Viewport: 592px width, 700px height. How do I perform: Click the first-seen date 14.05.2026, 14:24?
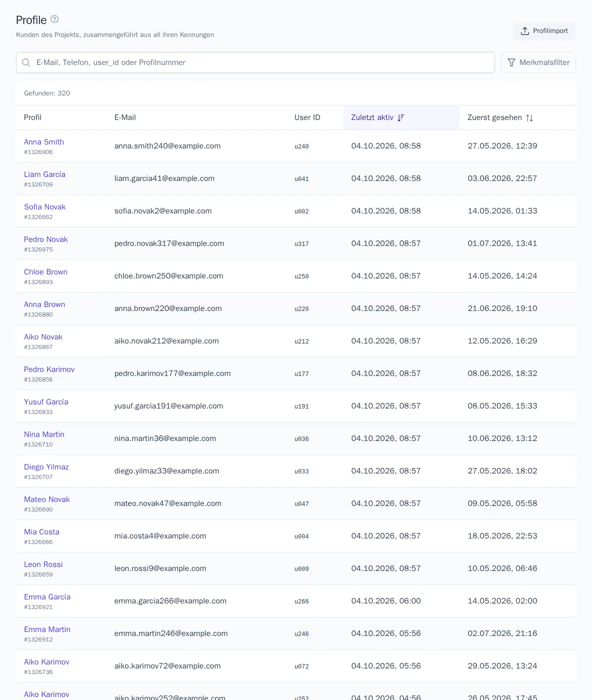(x=502, y=276)
